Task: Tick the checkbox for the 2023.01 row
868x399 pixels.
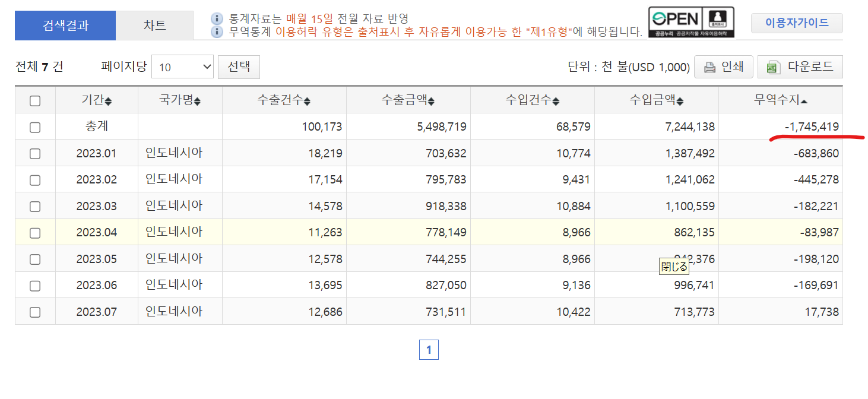Action: pyautogui.click(x=35, y=154)
